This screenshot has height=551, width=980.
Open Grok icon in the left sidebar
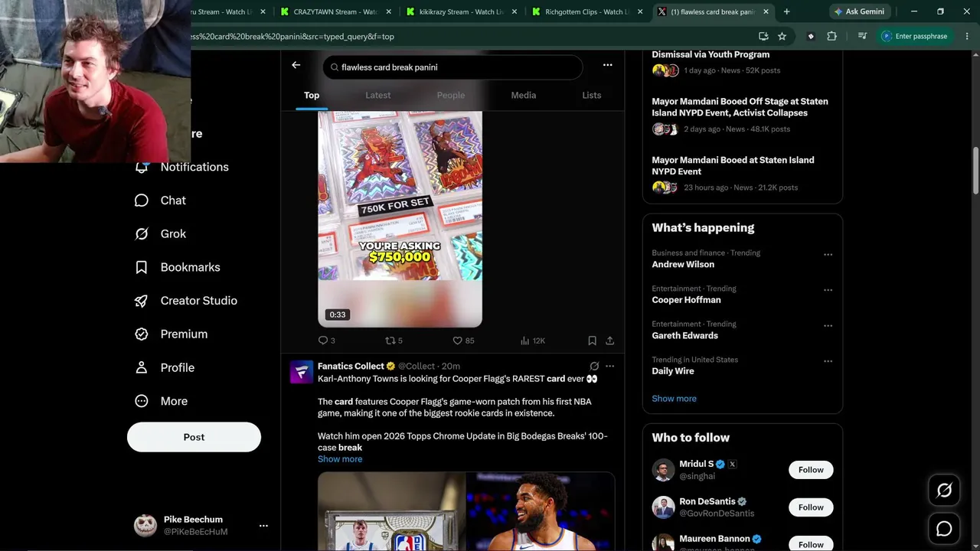pos(142,234)
